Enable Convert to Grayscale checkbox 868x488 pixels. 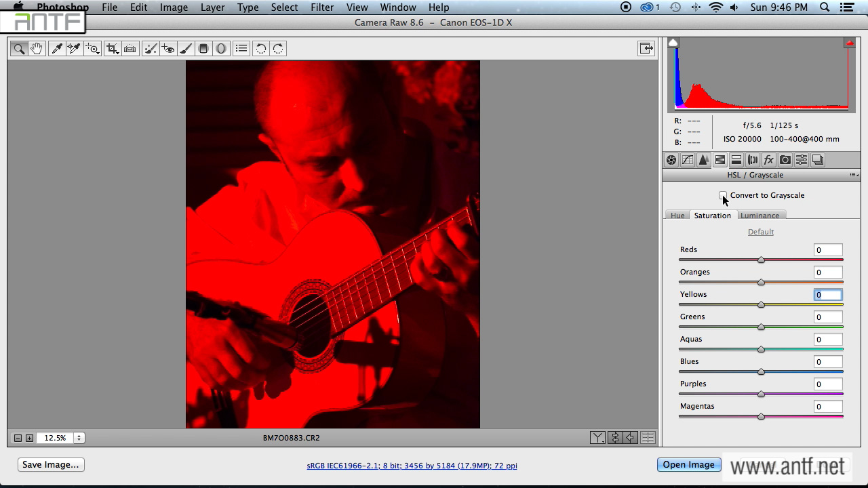(x=723, y=195)
